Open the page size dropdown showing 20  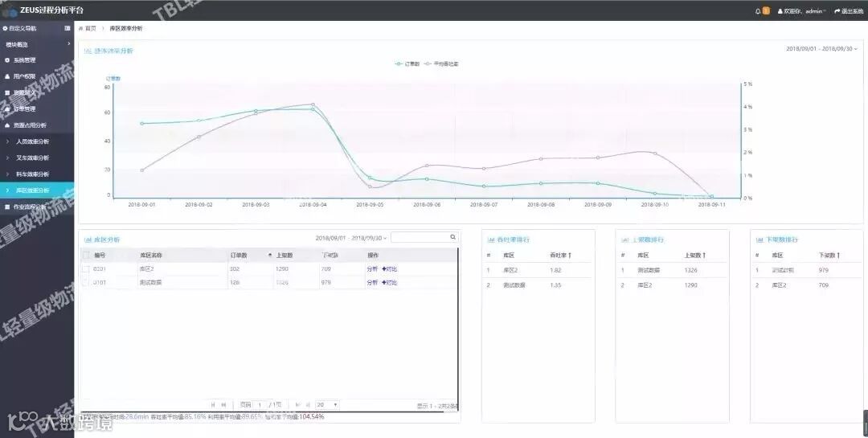pyautogui.click(x=327, y=405)
